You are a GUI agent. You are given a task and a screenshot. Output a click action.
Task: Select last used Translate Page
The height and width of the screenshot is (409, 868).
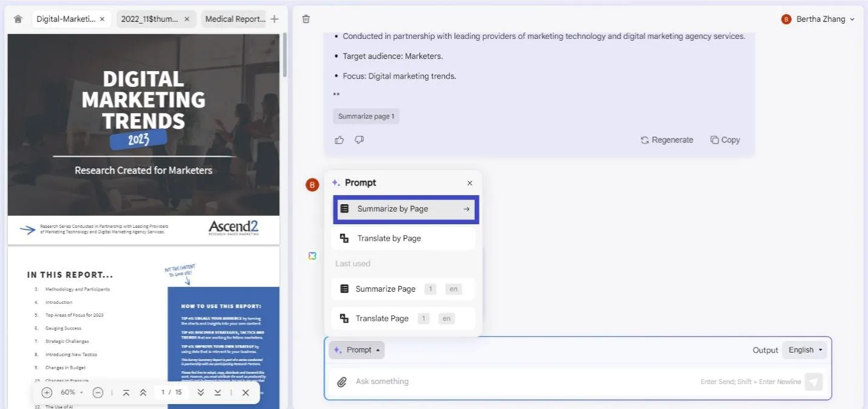tap(404, 318)
